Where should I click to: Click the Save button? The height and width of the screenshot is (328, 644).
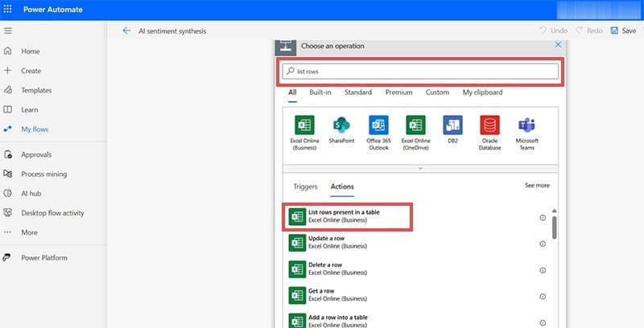pos(623,31)
